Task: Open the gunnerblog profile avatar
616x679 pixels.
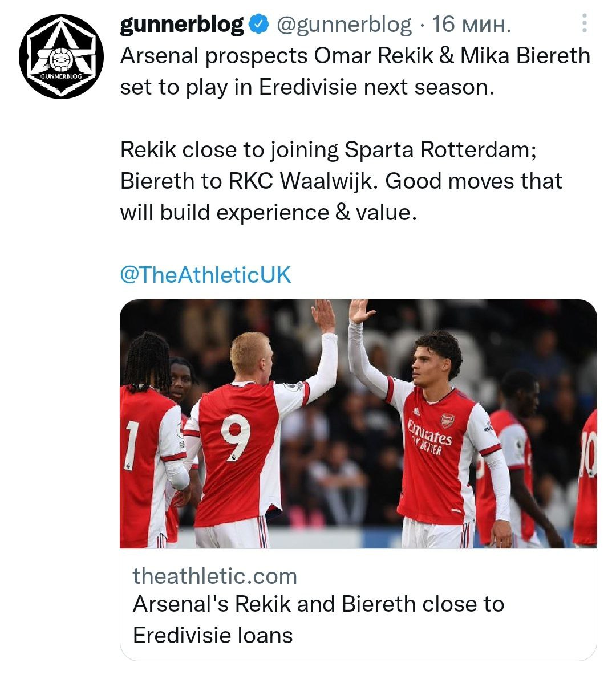Action: click(61, 57)
